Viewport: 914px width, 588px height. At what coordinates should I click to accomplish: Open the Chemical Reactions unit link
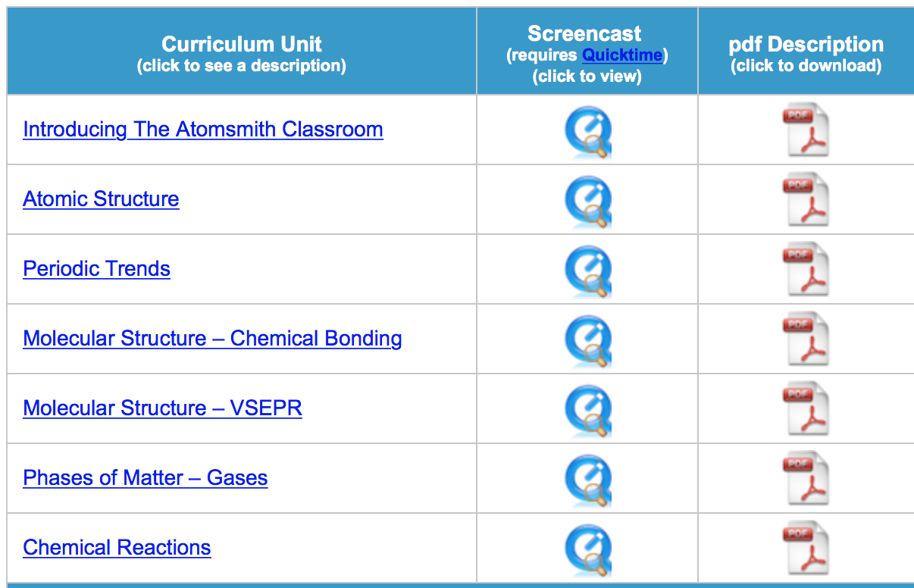pyautogui.click(x=117, y=548)
